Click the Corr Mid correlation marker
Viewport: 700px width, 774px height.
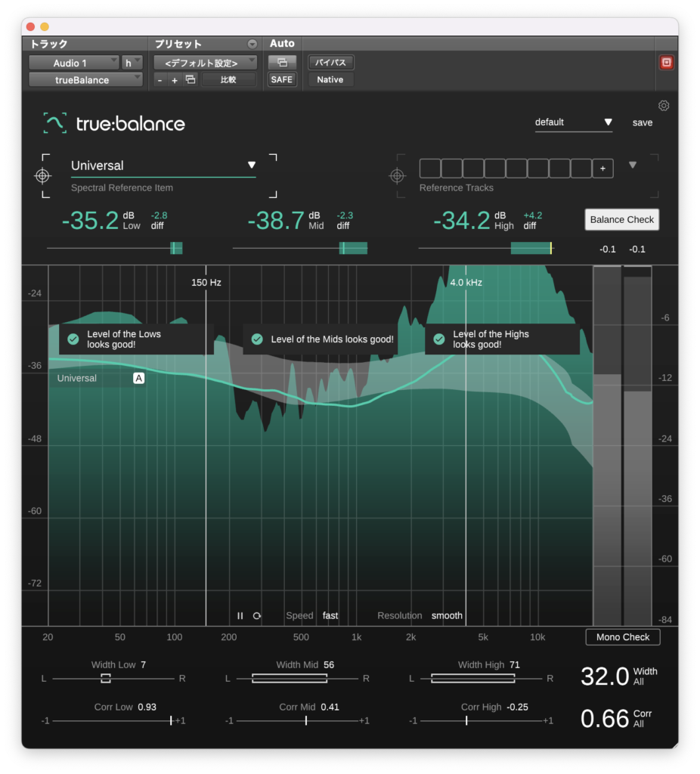coord(306,720)
